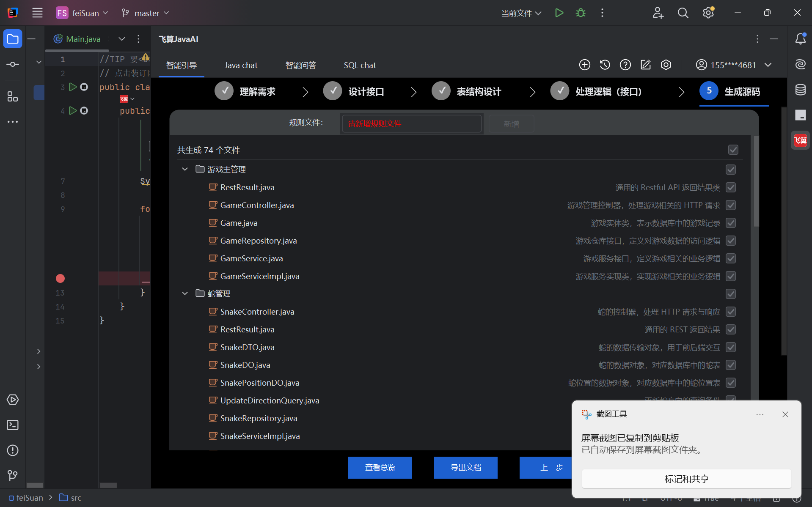Open Search Everywhere magnifier
Image resolution: width=812 pixels, height=507 pixels.
[x=683, y=13]
